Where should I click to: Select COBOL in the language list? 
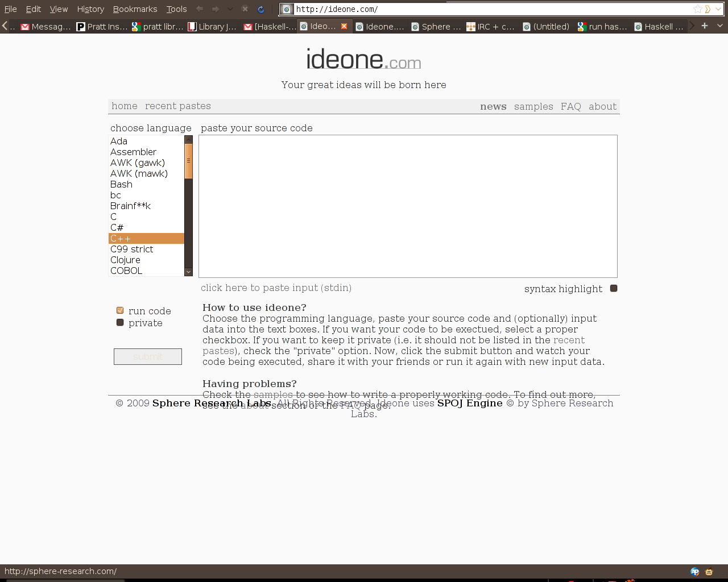coord(146,271)
